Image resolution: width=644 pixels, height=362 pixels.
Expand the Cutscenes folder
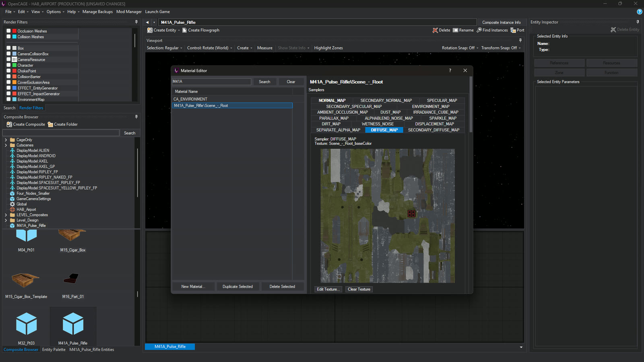click(x=6, y=145)
